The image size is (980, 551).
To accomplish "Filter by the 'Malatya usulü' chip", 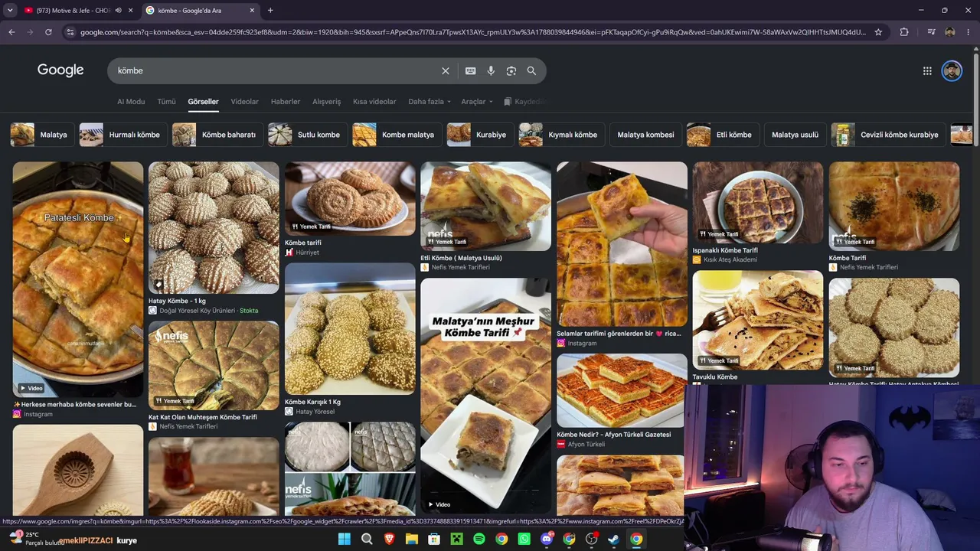I will [795, 135].
